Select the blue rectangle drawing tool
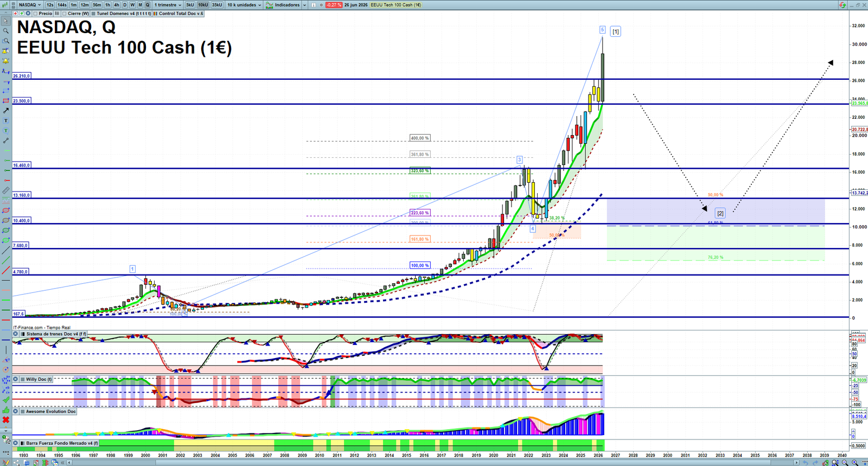 [x=6, y=92]
